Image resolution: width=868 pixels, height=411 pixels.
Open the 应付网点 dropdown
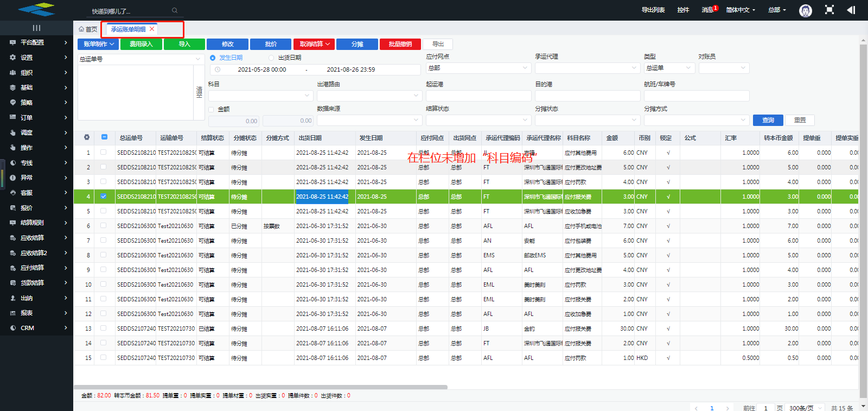(x=478, y=68)
